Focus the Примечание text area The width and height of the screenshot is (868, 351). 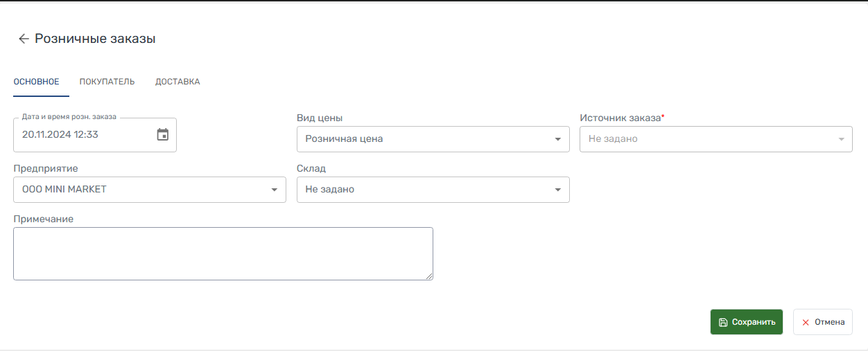223,253
